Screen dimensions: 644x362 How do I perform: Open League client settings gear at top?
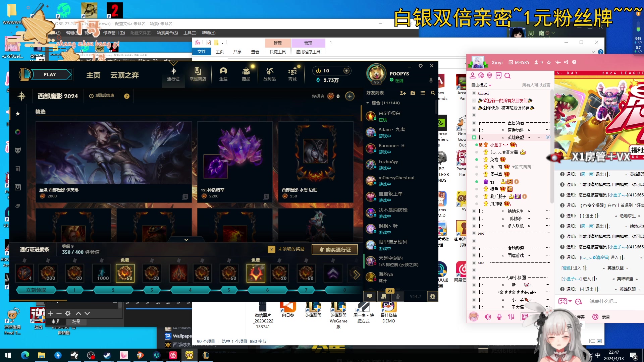click(x=421, y=66)
